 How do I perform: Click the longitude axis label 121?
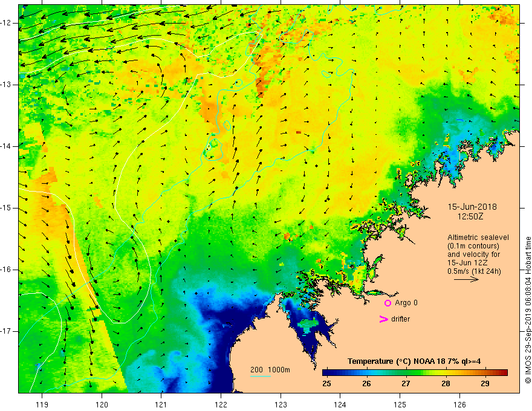pos(161,404)
